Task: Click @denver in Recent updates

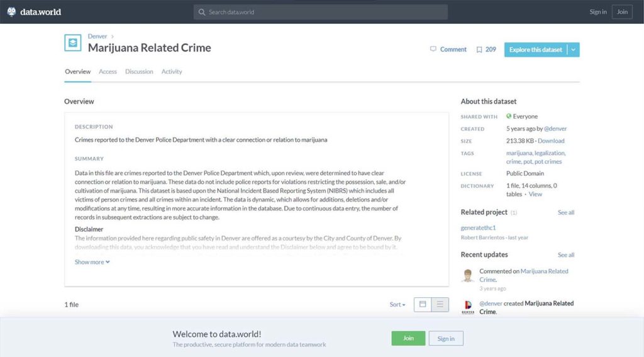Action: (x=491, y=303)
